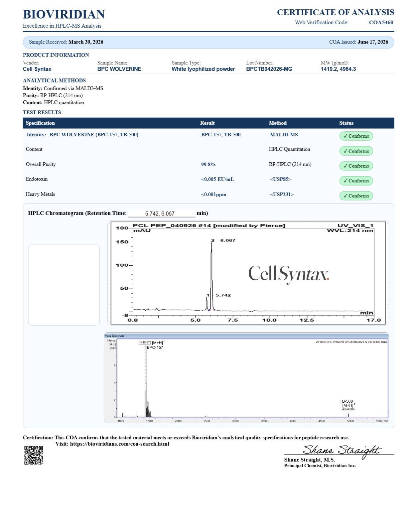Click the Sample Received date March 30, 2026
The width and height of the screenshot is (411, 532).
pos(86,42)
